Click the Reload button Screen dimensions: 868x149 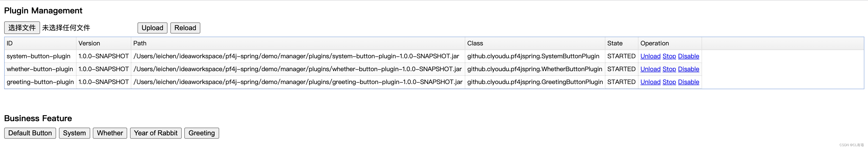pyautogui.click(x=185, y=28)
